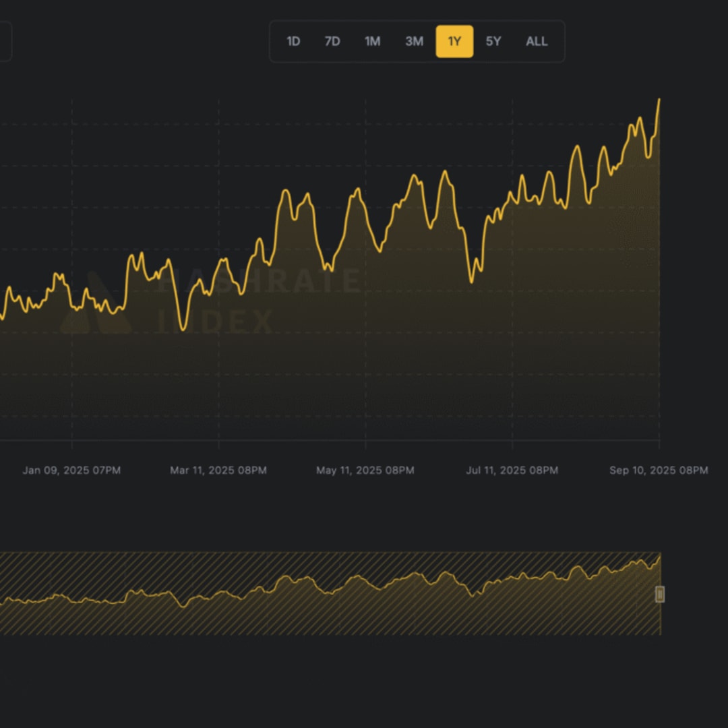Choose the 5Y time range

point(493,41)
